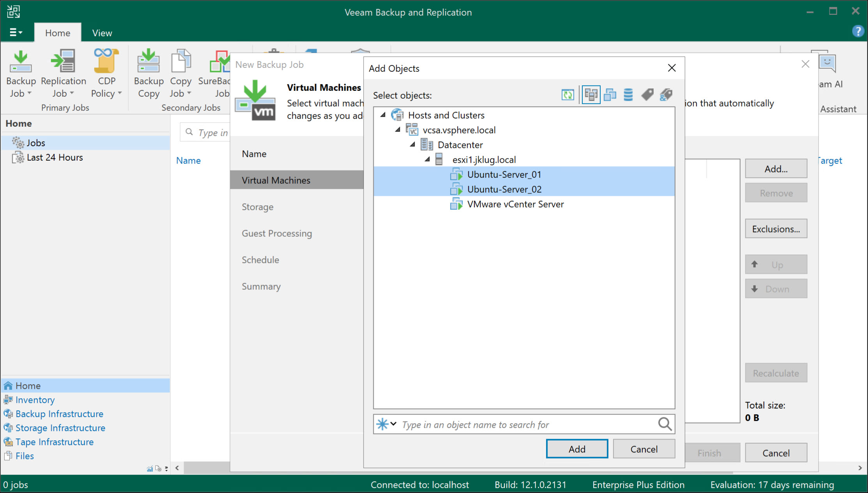The height and width of the screenshot is (493, 868).
Task: Collapse the Hosts and Clusters node
Action: (x=384, y=115)
